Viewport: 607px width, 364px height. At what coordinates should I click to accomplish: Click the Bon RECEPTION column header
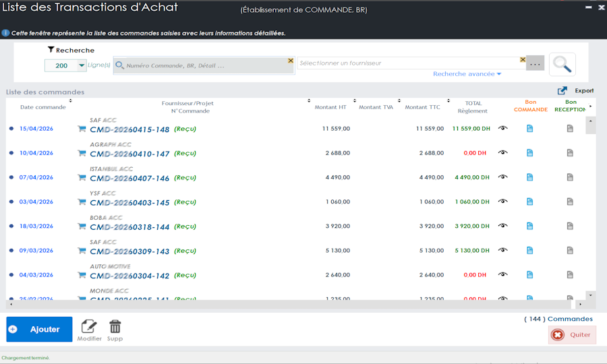coord(570,106)
